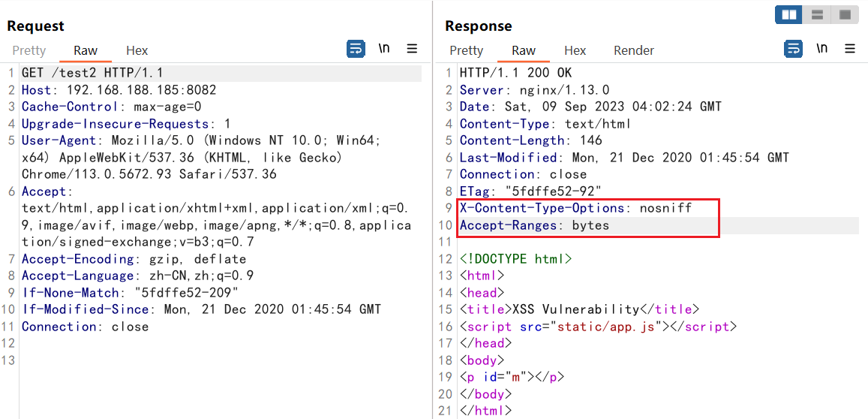
Task: Click the Request panel heading
Action: click(35, 26)
